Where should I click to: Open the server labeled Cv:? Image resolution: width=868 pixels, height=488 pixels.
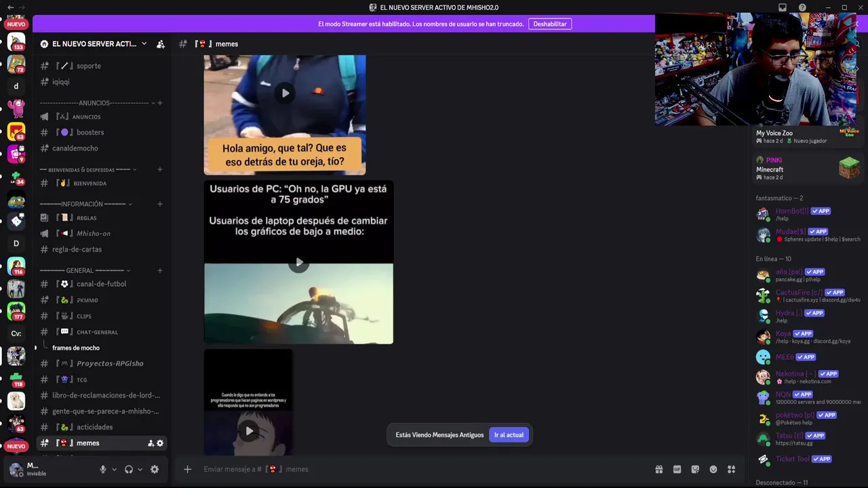[16, 333]
